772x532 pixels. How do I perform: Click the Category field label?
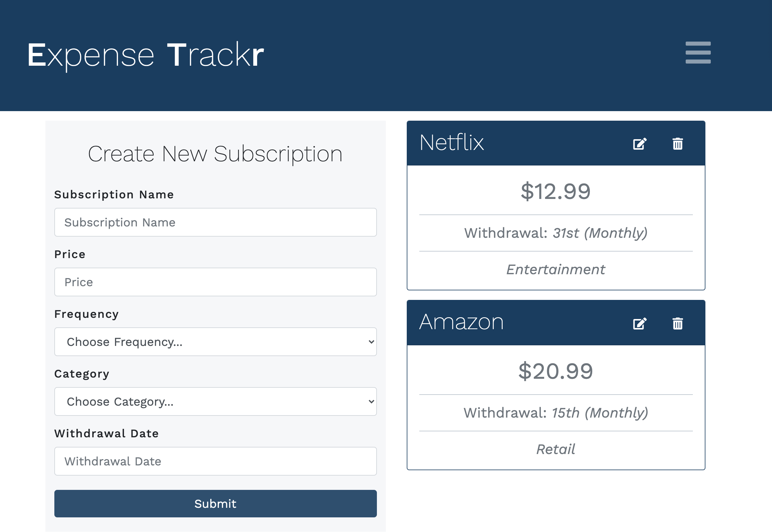pos(82,374)
